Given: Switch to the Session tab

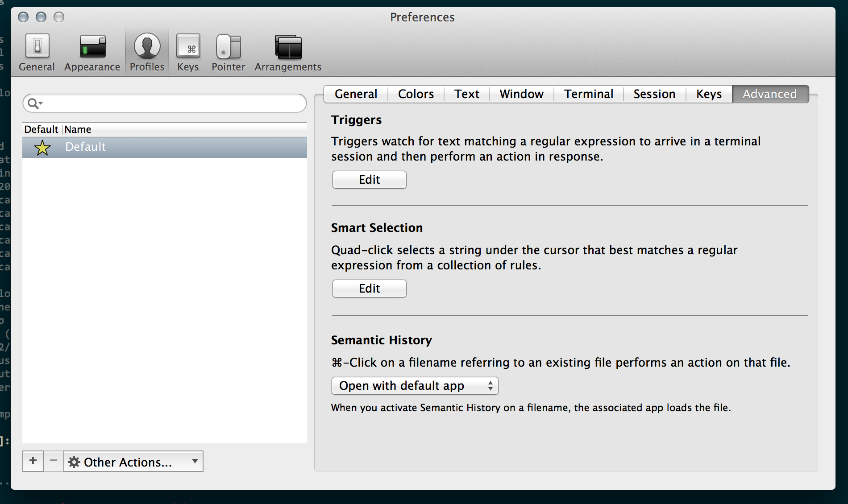Looking at the screenshot, I should [654, 94].
